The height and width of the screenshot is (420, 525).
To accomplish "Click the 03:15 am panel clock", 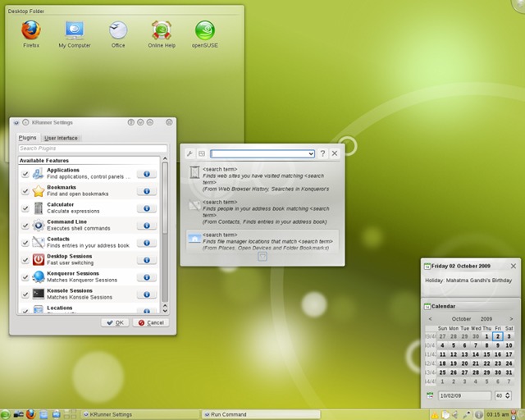I will 497,414.
